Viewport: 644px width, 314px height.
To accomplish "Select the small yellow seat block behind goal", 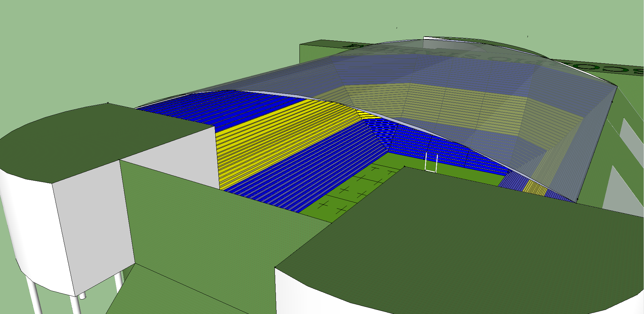I will click(x=534, y=188).
